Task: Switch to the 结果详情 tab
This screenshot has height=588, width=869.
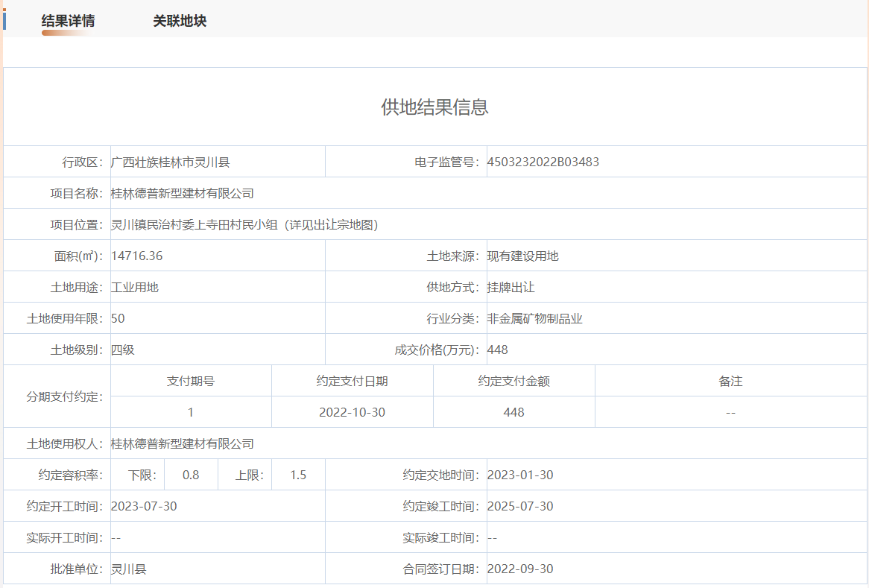Action: tap(68, 21)
